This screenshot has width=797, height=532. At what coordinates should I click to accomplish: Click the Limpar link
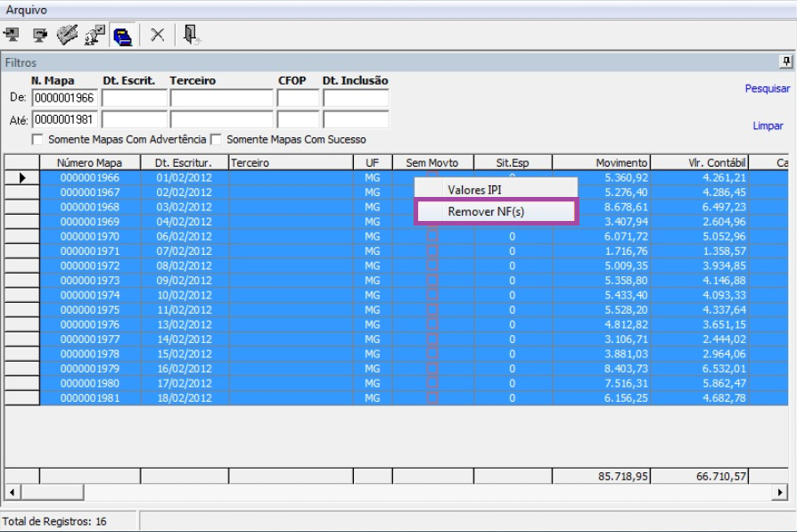click(x=768, y=127)
